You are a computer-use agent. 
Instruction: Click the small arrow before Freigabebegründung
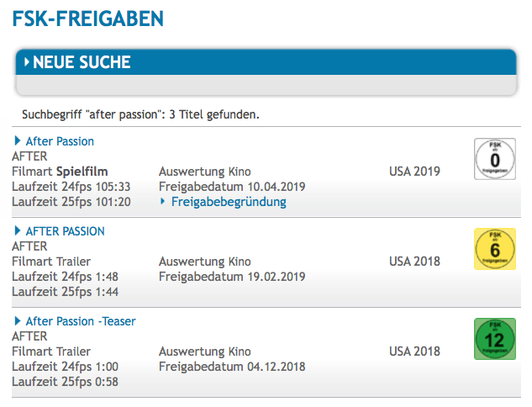[x=163, y=201]
